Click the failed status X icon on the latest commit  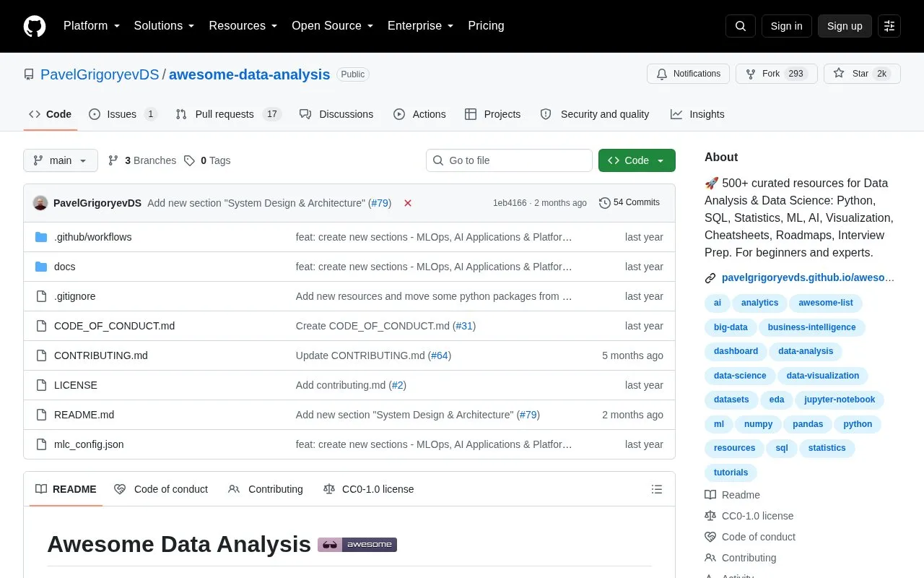pyautogui.click(x=408, y=203)
